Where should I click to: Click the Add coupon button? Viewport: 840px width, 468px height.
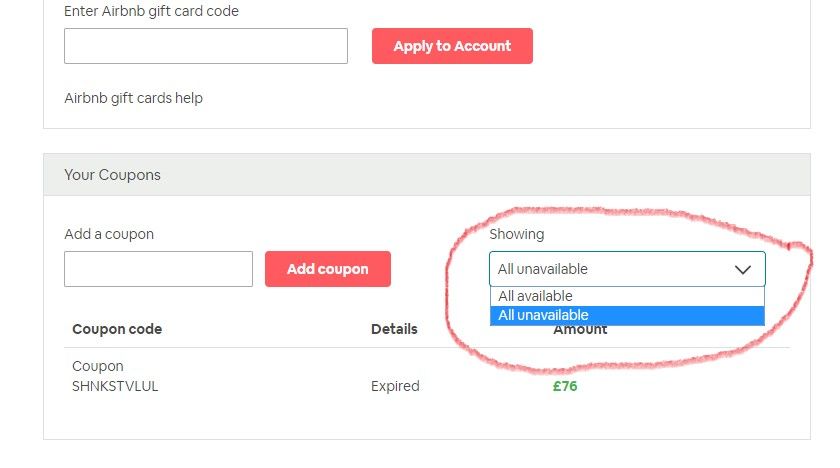[x=327, y=269]
